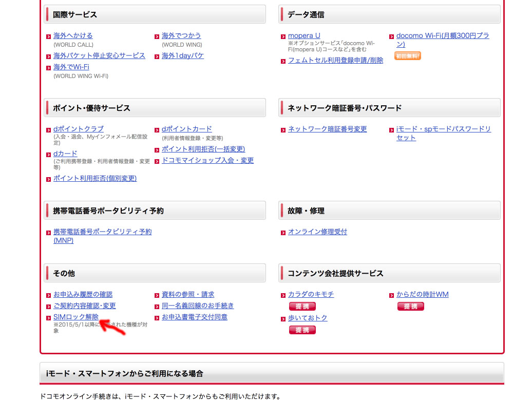This screenshot has width=532, height=400.
Task: Click red arrow icon beside mopera U
Action: [x=283, y=36]
